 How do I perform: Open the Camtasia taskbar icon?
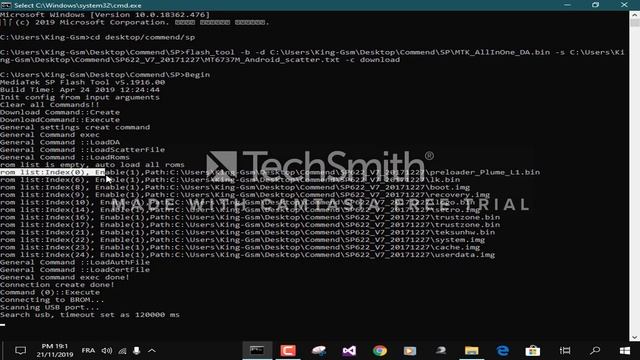point(288,351)
